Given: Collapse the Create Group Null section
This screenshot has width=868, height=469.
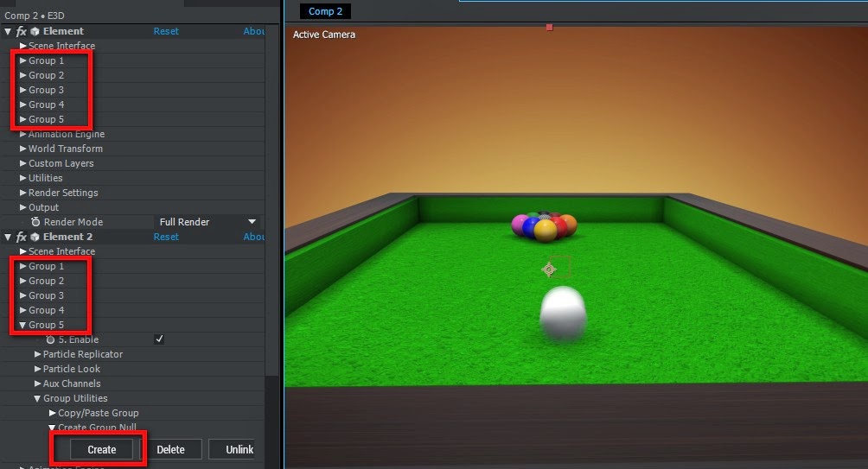Looking at the screenshot, I should coord(52,428).
